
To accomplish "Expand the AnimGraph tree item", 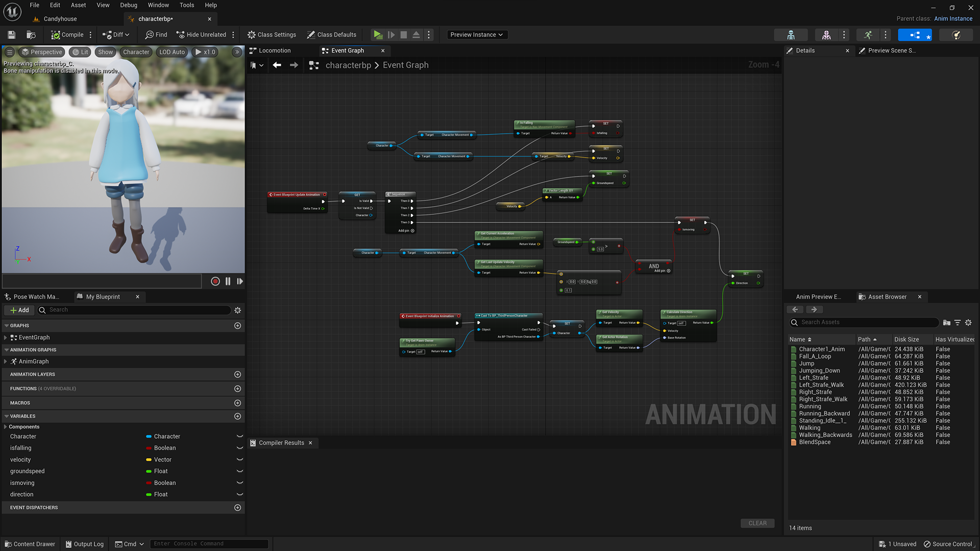I will [x=5, y=362].
